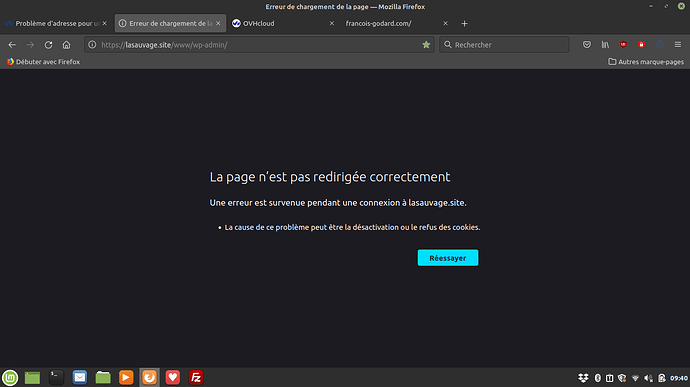Open the volume control in system tray
Image resolution: width=690 pixels, height=387 pixels.
pyautogui.click(x=648, y=378)
